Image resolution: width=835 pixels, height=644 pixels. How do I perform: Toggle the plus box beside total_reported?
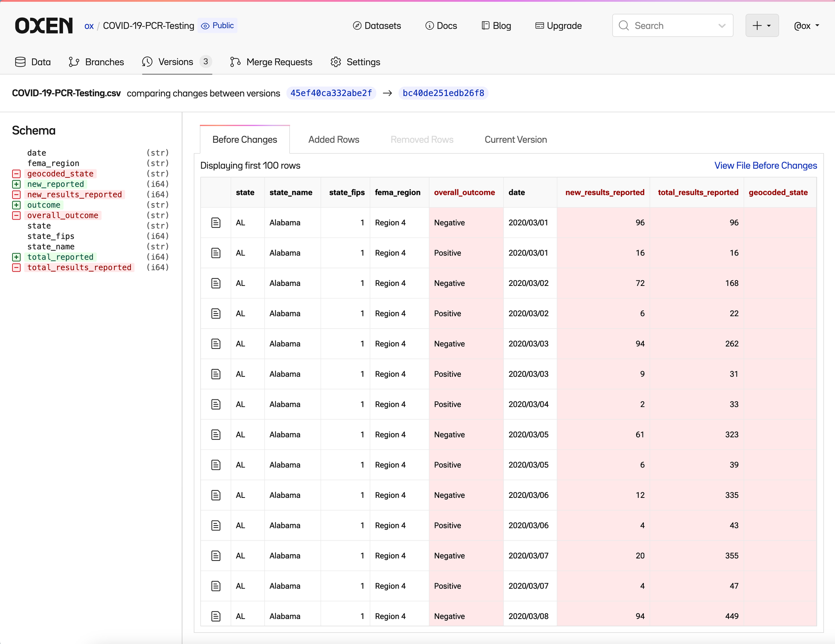click(x=16, y=257)
